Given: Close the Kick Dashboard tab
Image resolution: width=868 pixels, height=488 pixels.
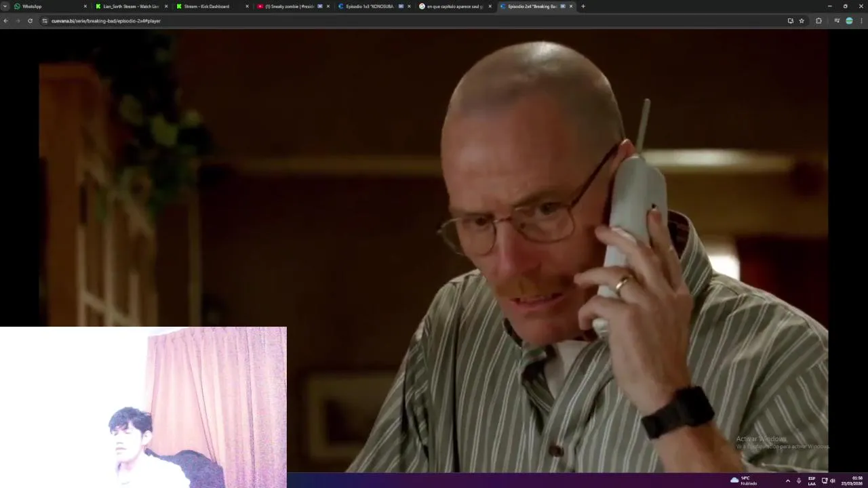Looking at the screenshot, I should [247, 6].
